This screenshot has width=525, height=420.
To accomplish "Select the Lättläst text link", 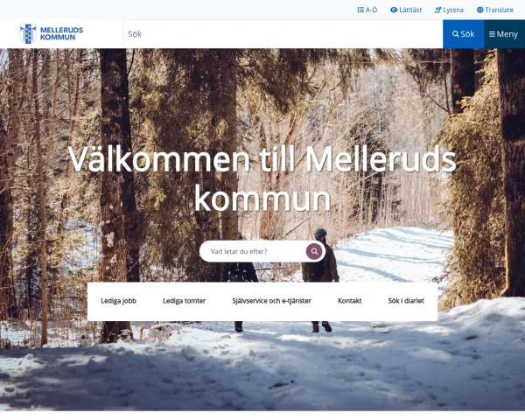I will coord(410,10).
